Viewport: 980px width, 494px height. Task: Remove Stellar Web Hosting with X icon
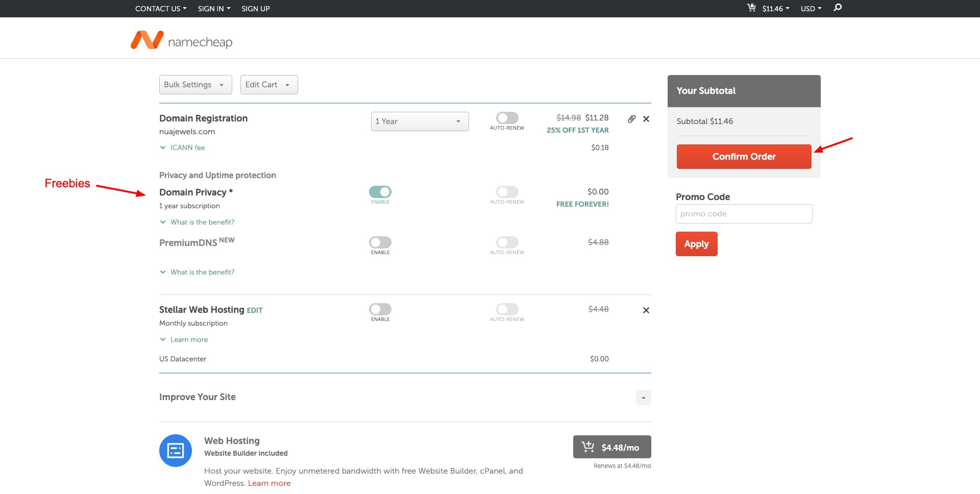(x=646, y=310)
